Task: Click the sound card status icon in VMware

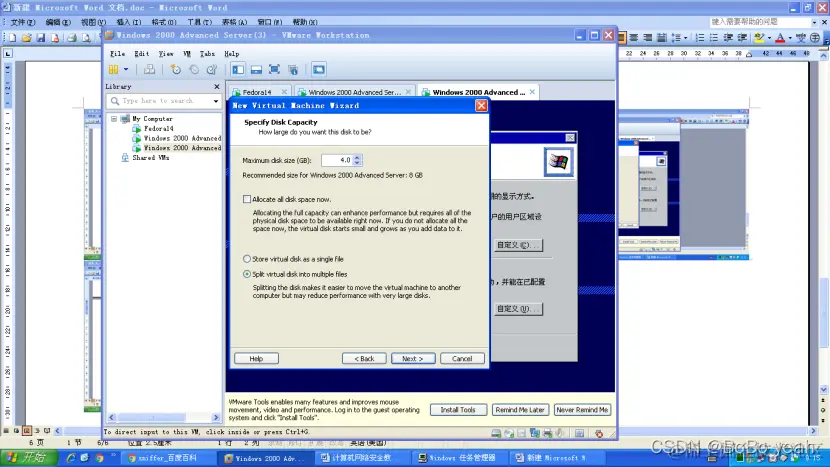Action: pyautogui.click(x=560, y=434)
